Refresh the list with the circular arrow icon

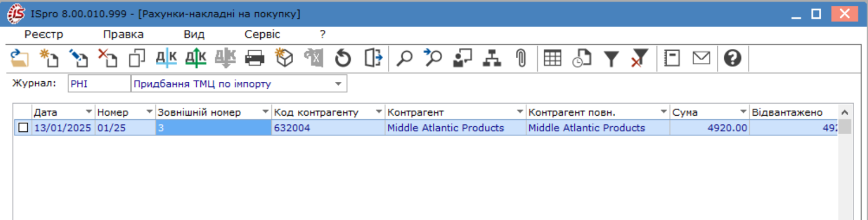pos(343,58)
